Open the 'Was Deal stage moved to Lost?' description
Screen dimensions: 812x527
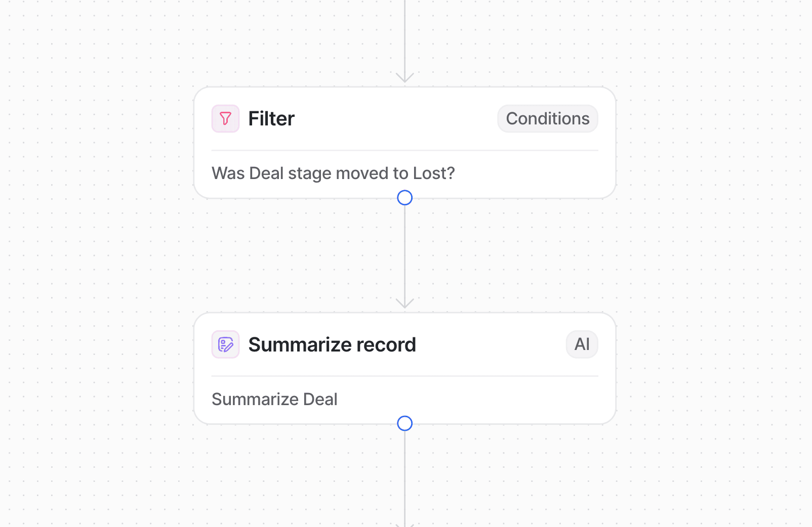pos(333,173)
